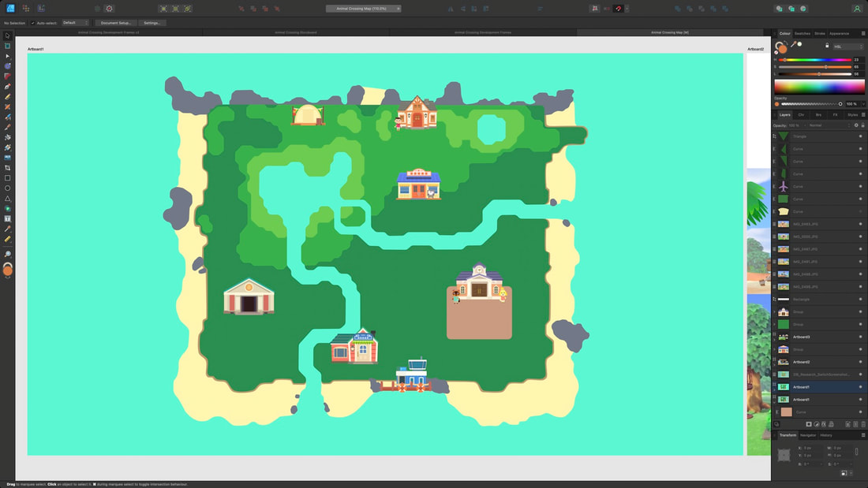Select the Rectangle shape tool
The height and width of the screenshot is (488, 868).
coord(7,178)
